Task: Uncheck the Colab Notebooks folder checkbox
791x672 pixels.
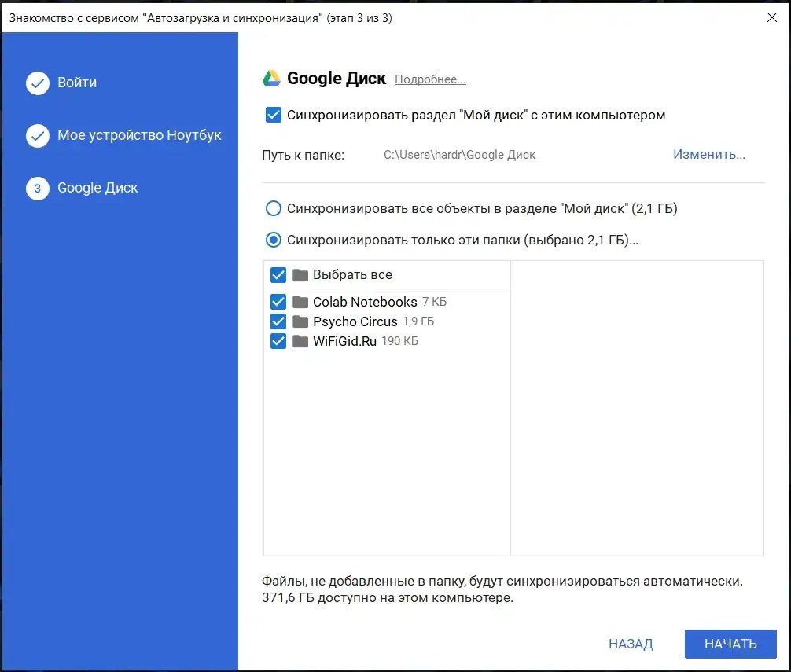Action: [x=278, y=302]
